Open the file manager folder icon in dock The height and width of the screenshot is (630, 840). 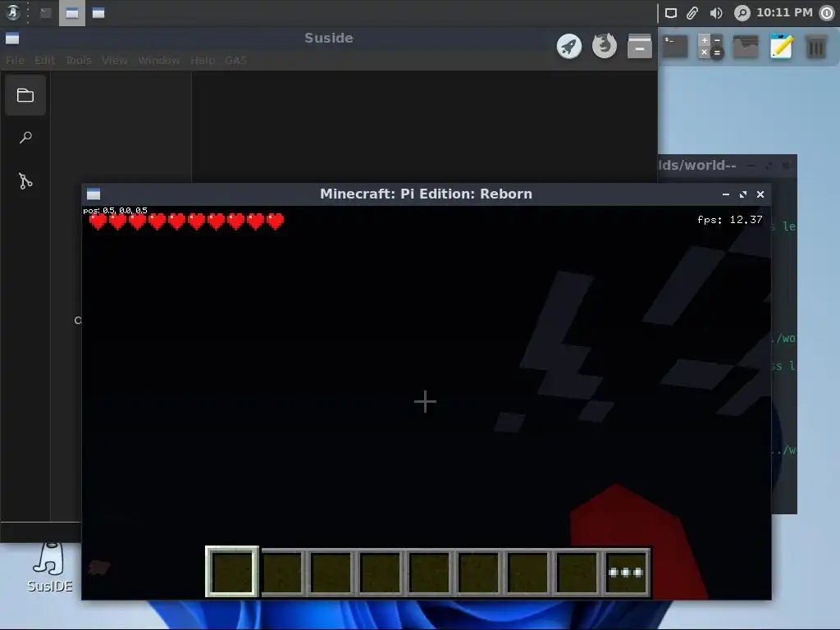tap(746, 47)
